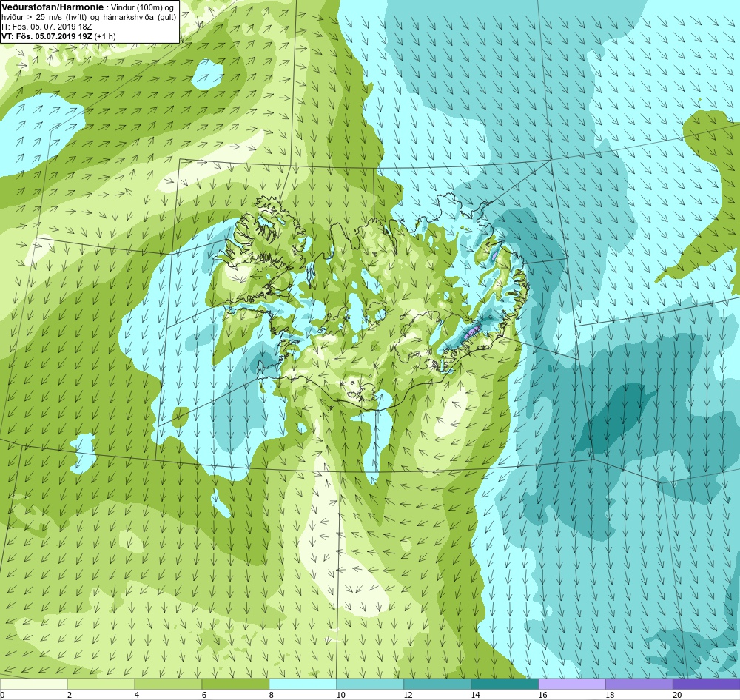Click the 'hviður > 25 m/s (hvítt)' line

[44, 18]
